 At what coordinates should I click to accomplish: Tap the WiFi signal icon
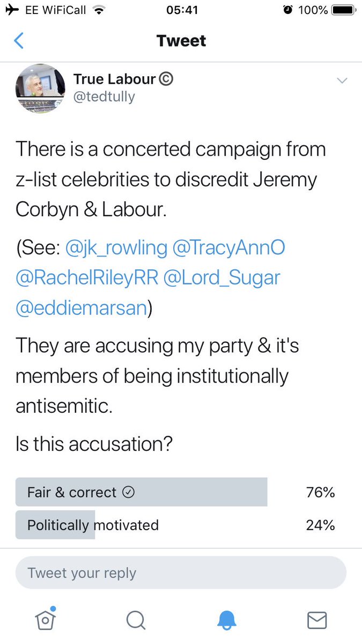click(98, 10)
